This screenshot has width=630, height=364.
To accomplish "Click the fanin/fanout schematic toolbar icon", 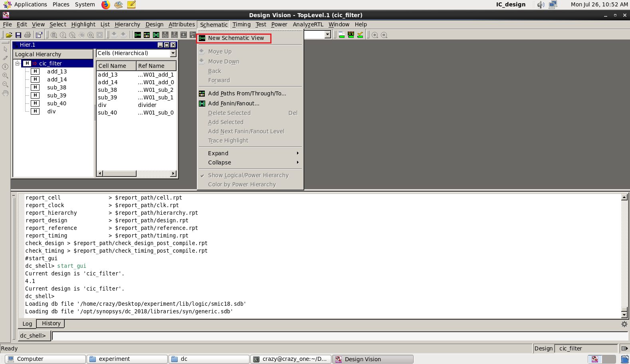I will (x=156, y=35).
